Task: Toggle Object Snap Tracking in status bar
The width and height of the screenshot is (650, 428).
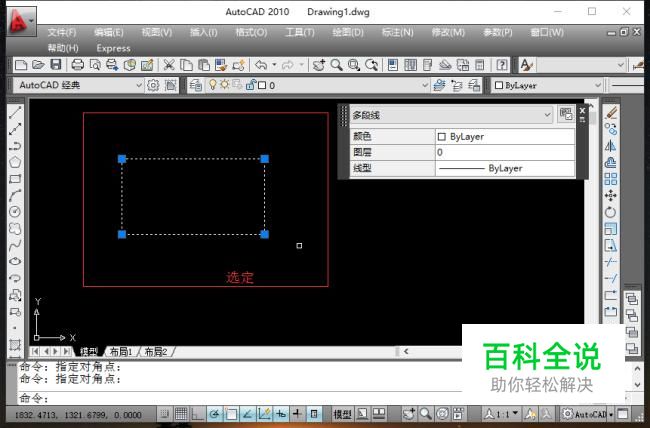Action: (247, 413)
